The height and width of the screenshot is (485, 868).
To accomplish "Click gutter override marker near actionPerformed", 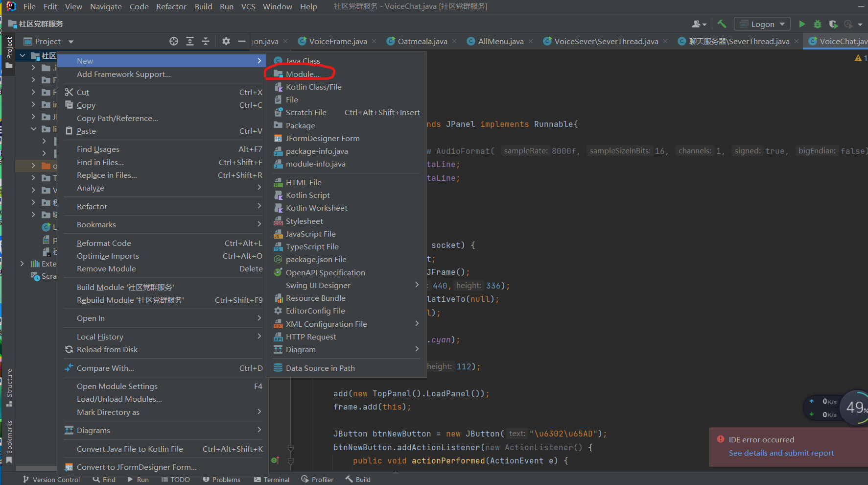I will [275, 460].
